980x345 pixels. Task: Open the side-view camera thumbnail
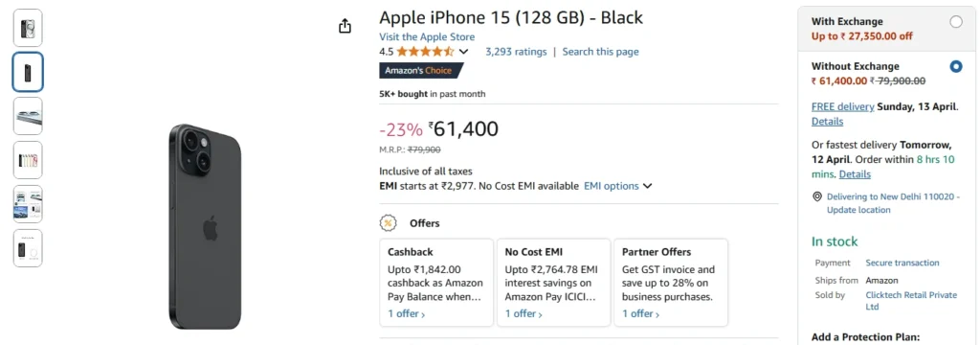click(28, 116)
